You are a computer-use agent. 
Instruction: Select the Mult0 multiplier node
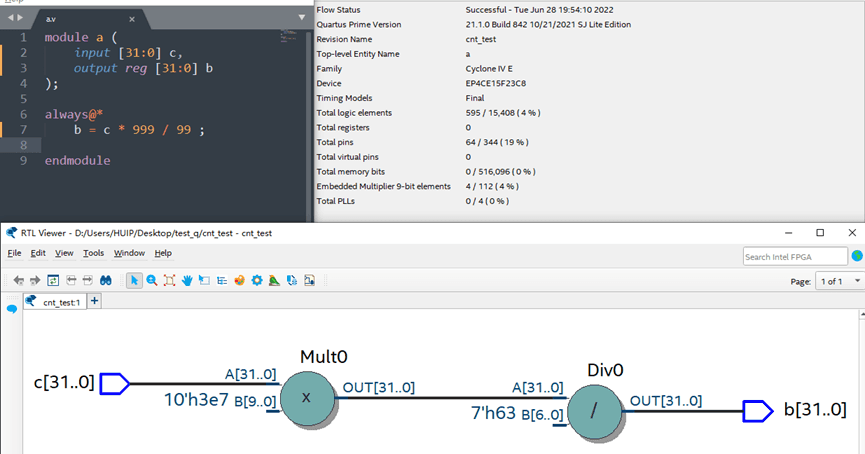pos(307,398)
